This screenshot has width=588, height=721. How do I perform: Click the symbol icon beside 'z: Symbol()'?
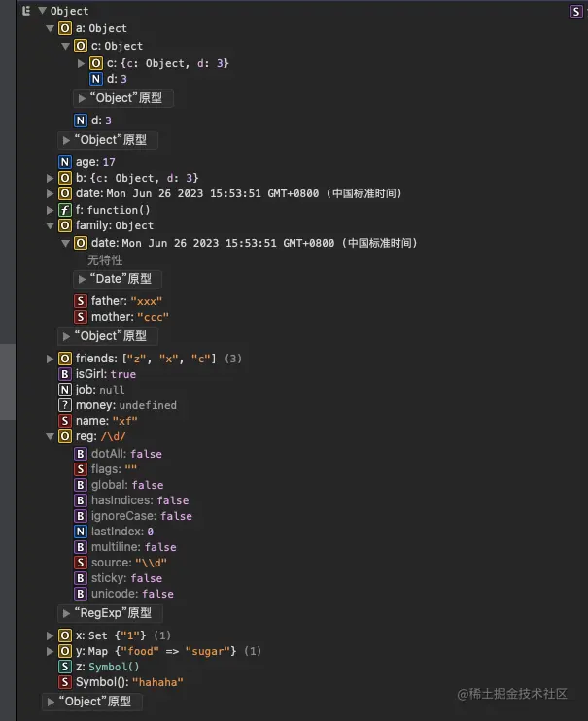(x=65, y=667)
